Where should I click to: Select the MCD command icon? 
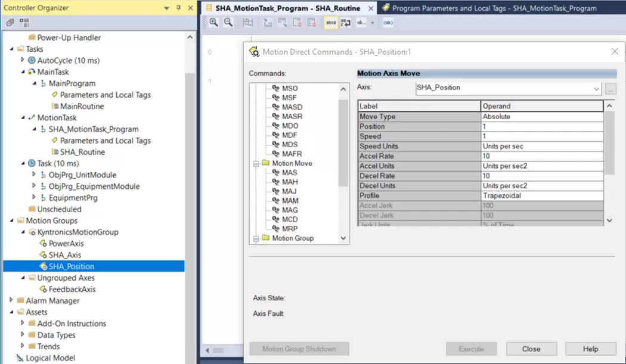point(275,219)
